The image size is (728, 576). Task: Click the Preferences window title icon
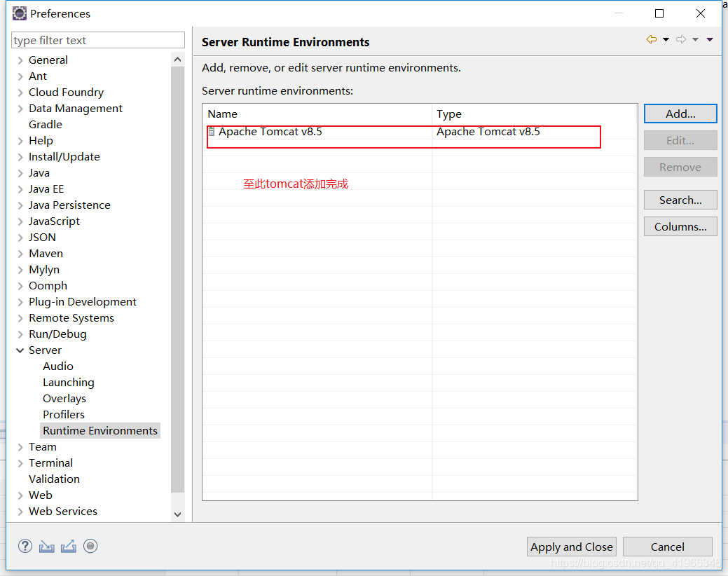[20, 13]
